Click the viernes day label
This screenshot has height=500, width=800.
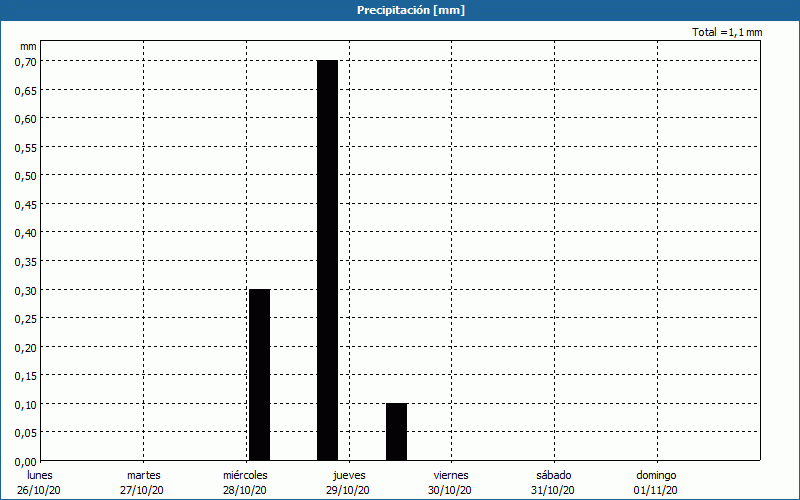(x=451, y=475)
